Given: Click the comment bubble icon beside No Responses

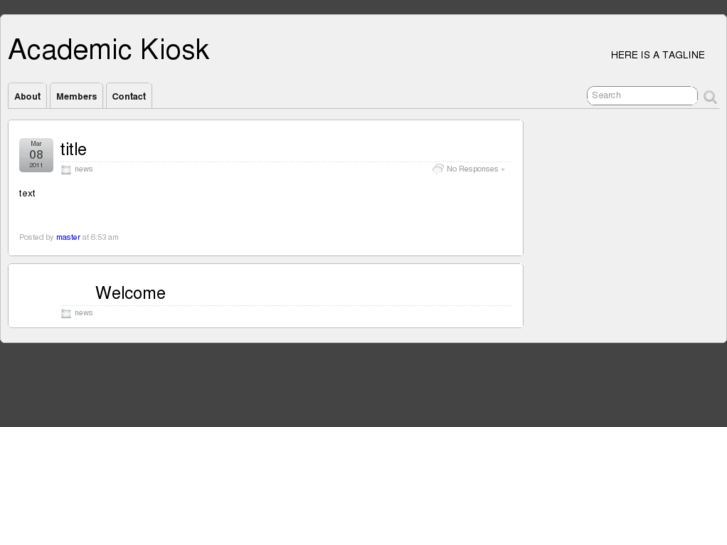Looking at the screenshot, I should (438, 169).
